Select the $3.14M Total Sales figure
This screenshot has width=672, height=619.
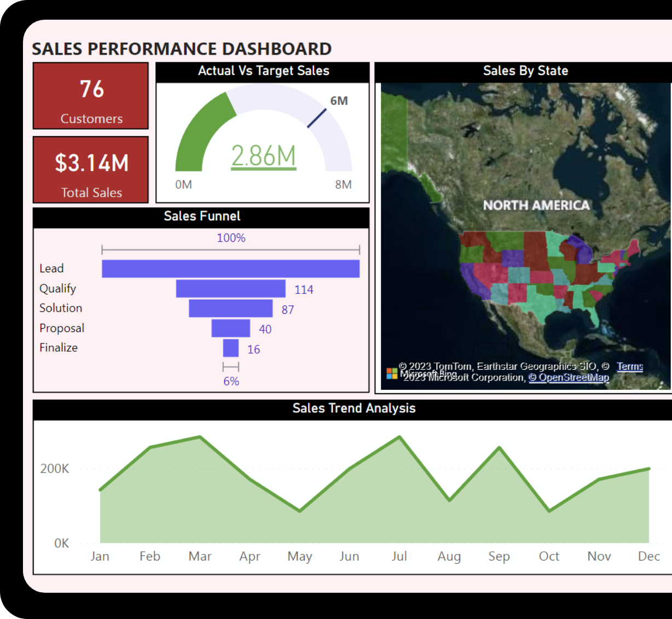coord(91,163)
